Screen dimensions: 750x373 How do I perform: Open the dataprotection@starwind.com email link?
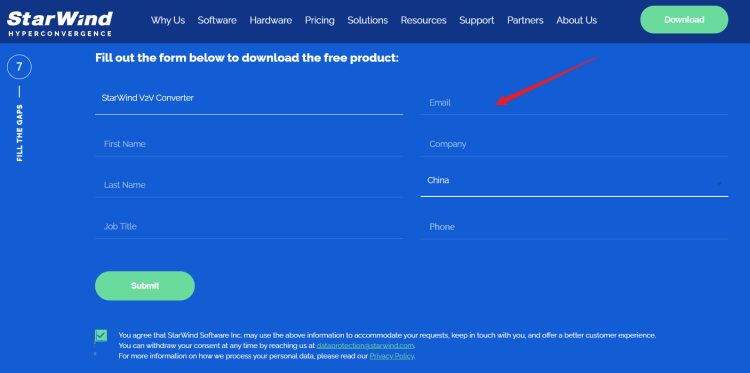(x=365, y=346)
